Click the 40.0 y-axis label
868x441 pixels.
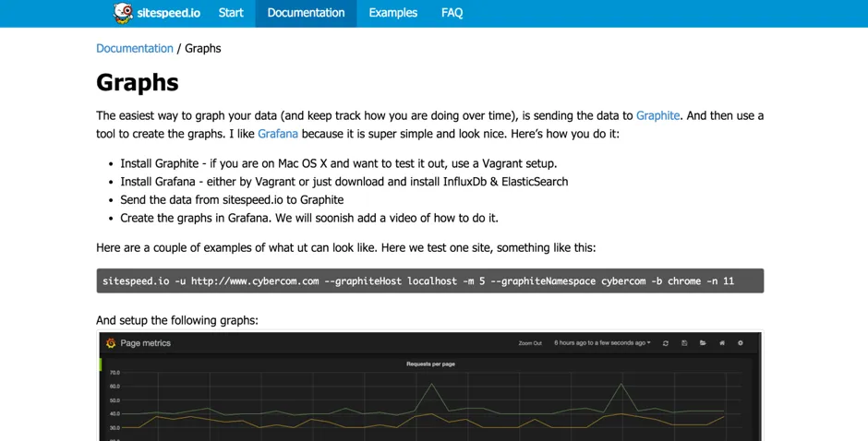[115, 414]
